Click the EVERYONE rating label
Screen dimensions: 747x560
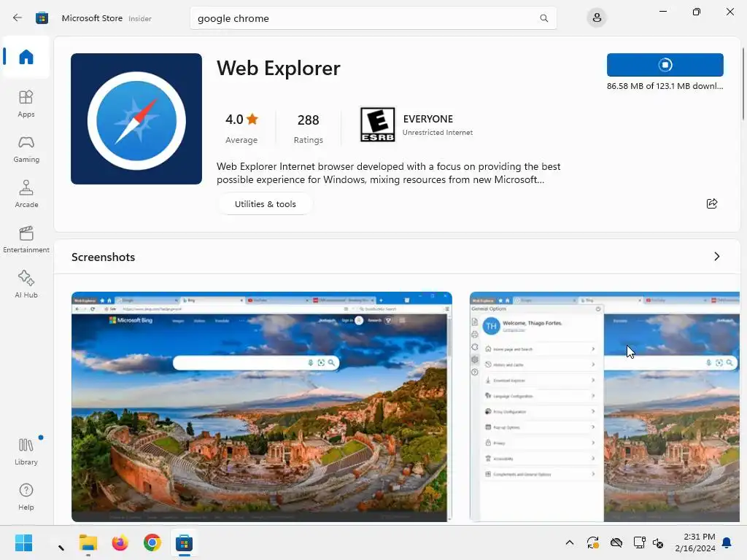(427, 119)
